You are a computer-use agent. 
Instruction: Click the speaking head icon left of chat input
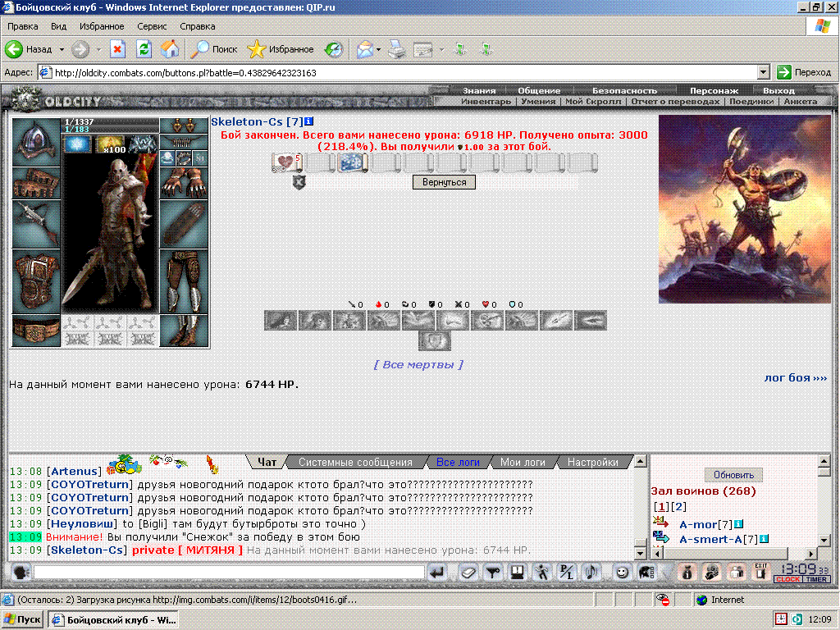pos(21,573)
